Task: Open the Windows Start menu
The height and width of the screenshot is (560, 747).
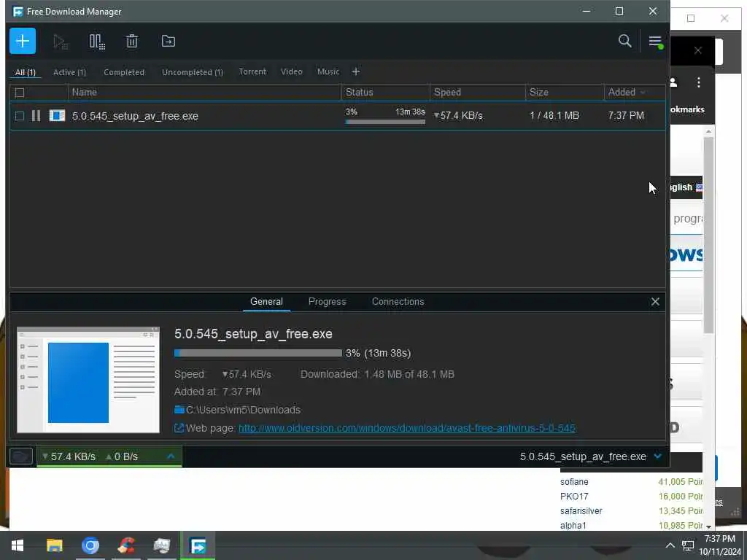Action: (18, 545)
